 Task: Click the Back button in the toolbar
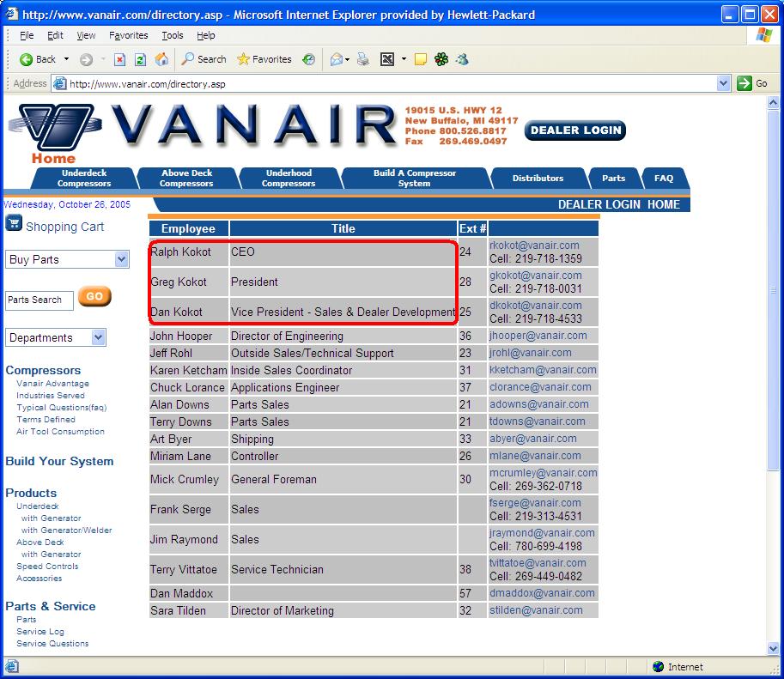coord(38,59)
